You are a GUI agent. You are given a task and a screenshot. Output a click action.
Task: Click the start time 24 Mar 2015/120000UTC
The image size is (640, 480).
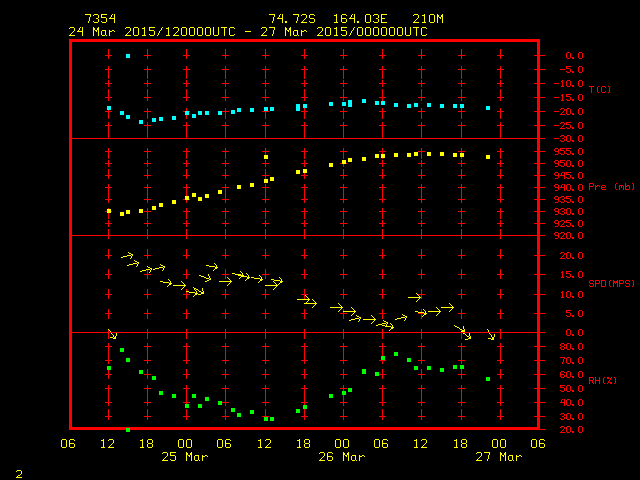(x=152, y=32)
